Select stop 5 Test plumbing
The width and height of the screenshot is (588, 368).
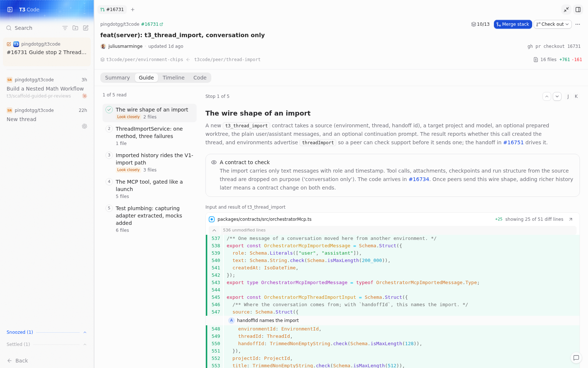[150, 219]
